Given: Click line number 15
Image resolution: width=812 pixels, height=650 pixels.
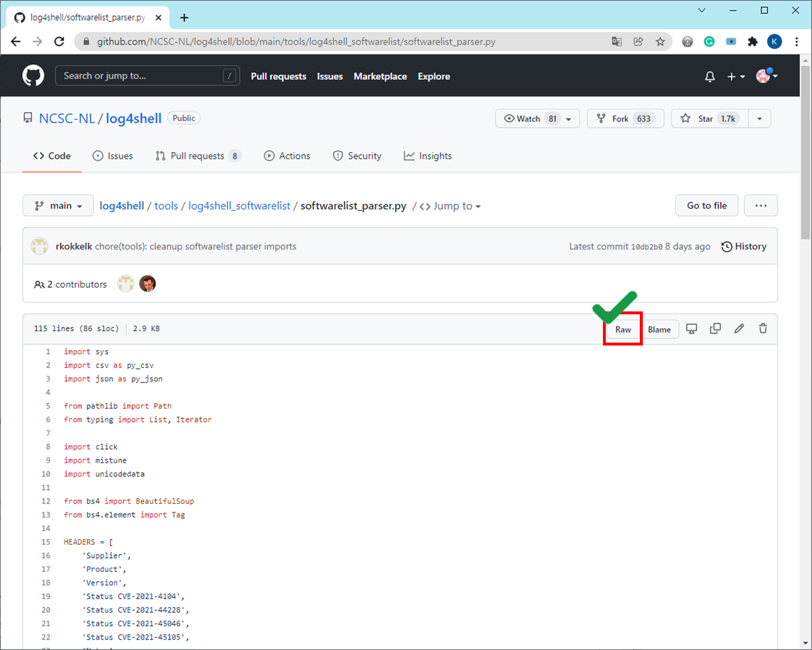Looking at the screenshot, I should coord(46,542).
